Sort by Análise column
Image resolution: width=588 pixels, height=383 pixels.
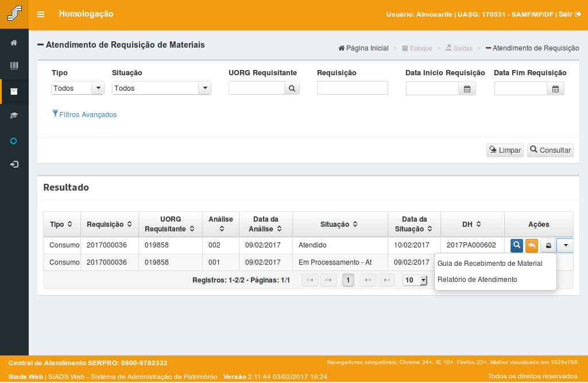click(x=221, y=225)
